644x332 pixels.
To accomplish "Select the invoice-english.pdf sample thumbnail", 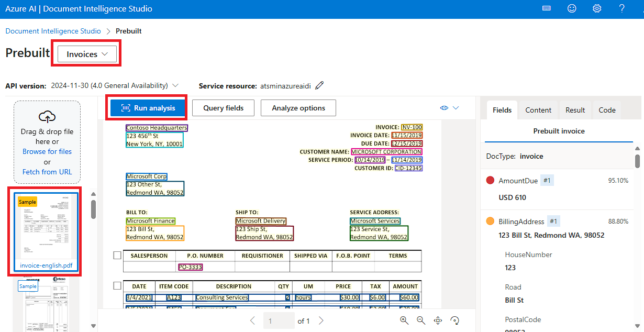I will (x=46, y=231).
